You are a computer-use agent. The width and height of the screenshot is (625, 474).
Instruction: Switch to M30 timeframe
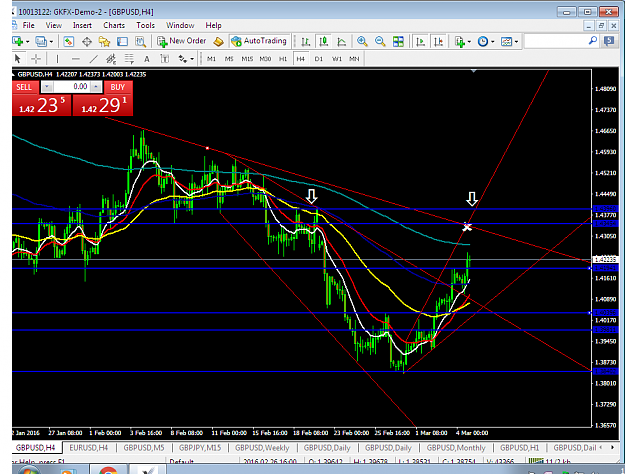click(265, 59)
